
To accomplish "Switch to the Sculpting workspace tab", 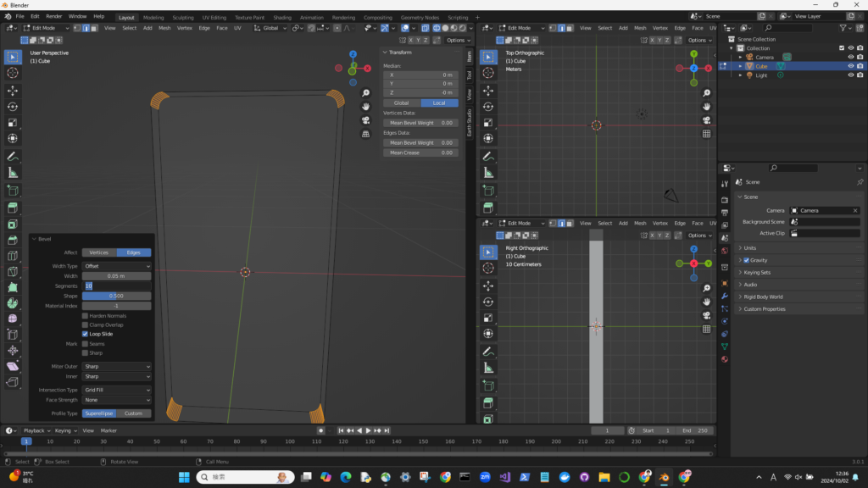I will coord(182,17).
